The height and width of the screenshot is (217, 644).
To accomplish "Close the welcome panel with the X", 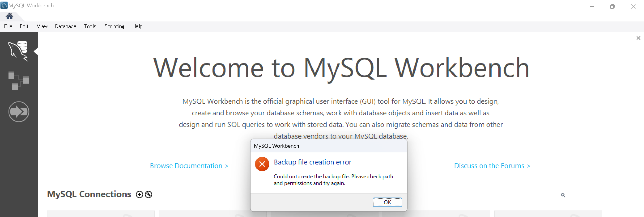I will pyautogui.click(x=638, y=38).
